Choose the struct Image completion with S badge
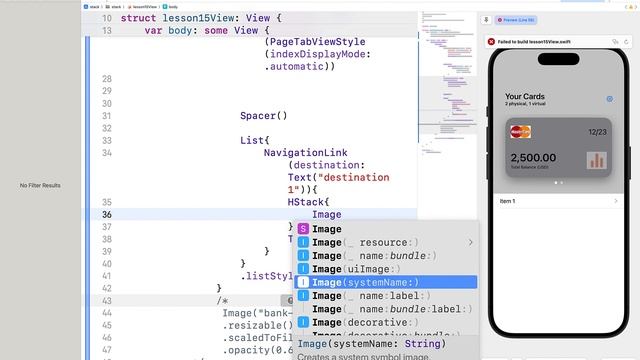The image size is (640, 360). pyautogui.click(x=386, y=229)
